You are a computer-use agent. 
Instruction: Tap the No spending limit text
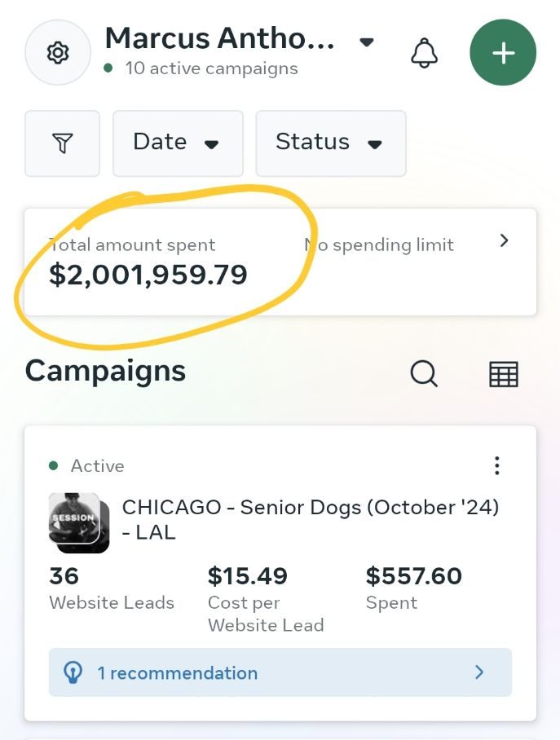379,245
